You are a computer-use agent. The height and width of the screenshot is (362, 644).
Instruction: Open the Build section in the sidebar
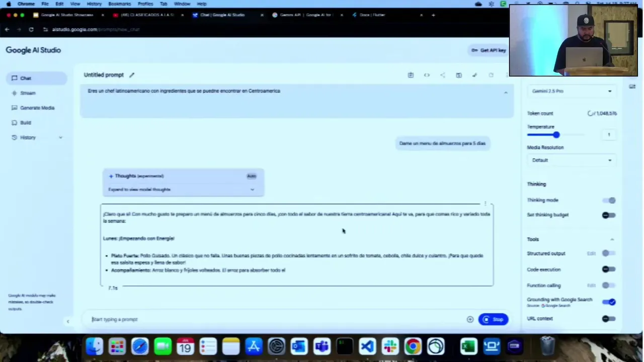[x=26, y=123]
